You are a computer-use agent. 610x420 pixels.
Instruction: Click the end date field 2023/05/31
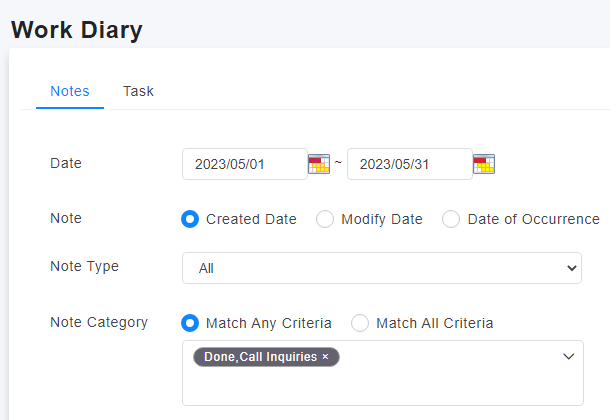[x=410, y=164]
